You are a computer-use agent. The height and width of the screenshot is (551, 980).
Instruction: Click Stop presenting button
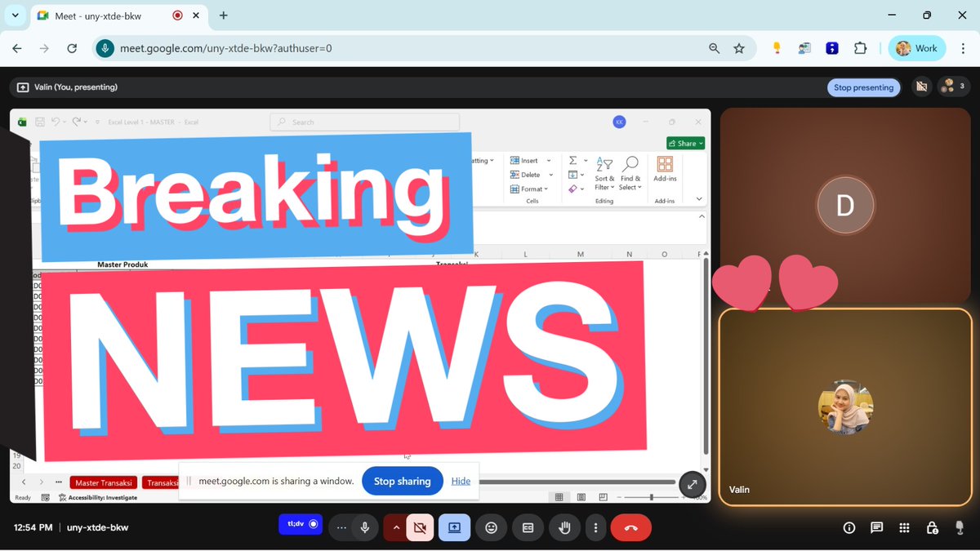click(x=863, y=87)
